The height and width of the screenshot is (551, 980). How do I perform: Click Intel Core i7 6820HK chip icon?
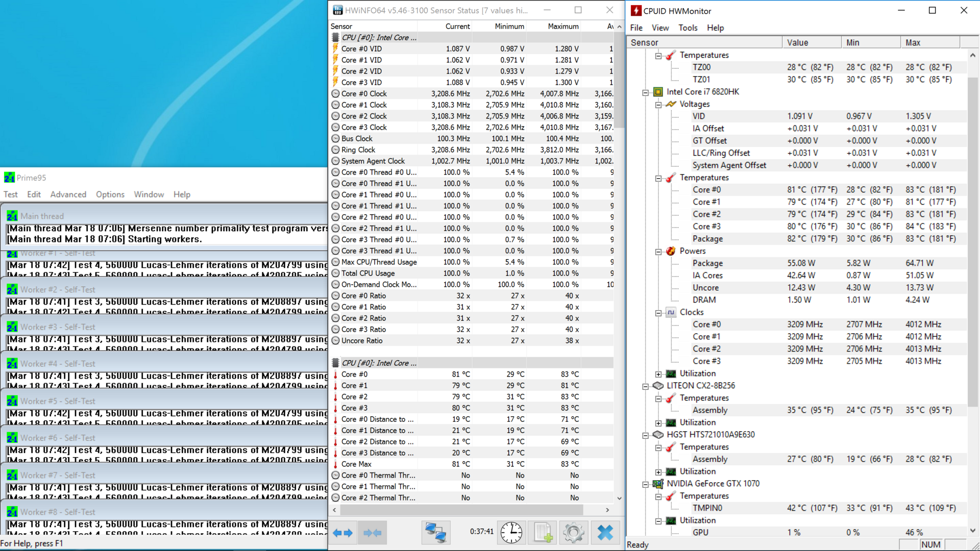(658, 92)
